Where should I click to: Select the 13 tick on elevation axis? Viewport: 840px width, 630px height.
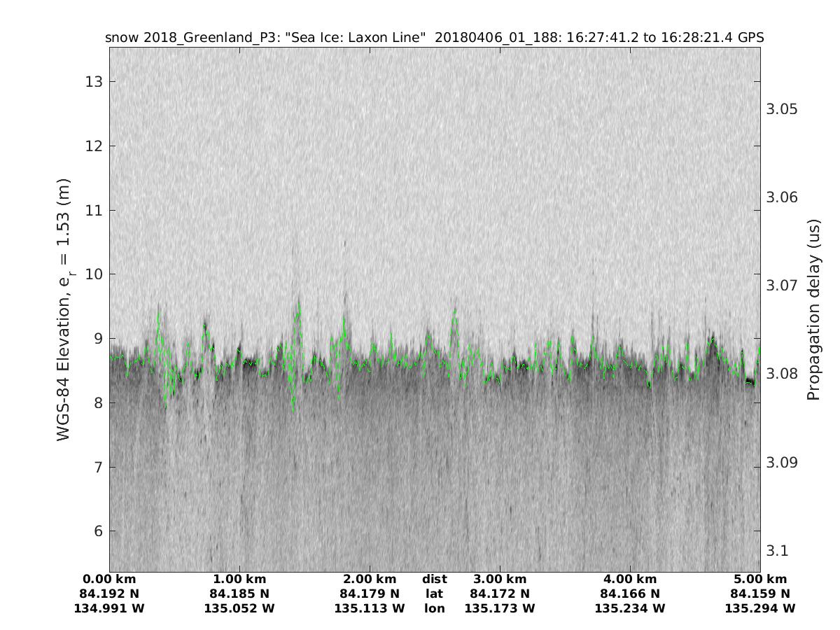pyautogui.click(x=94, y=82)
